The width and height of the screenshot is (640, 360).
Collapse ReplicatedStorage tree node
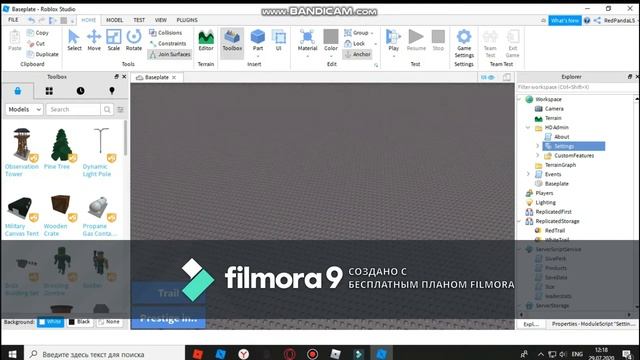(x=519, y=221)
